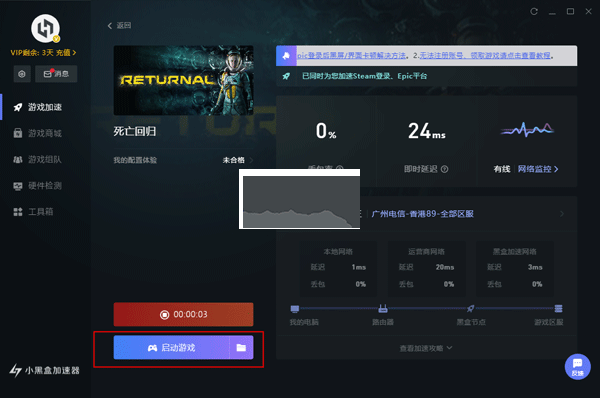Click the rocket icon beside 游戏加速
The height and width of the screenshot is (398, 600).
pos(18,107)
